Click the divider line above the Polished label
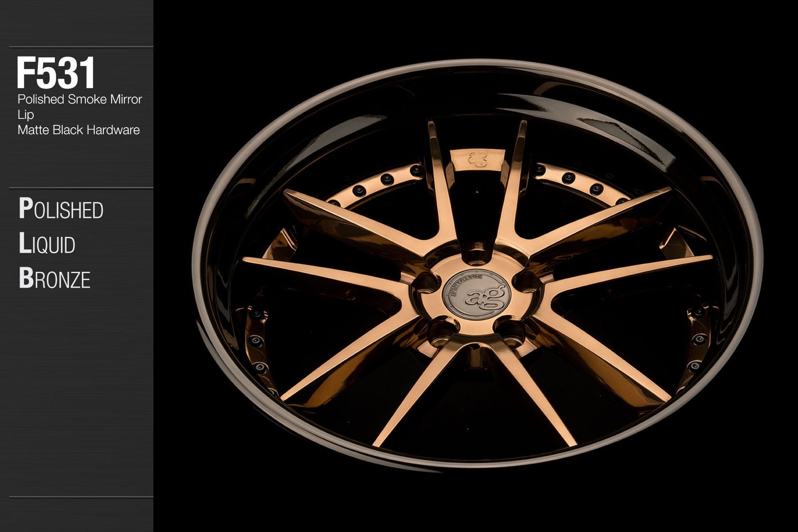Viewport: 798px width, 532px height. click(81, 188)
